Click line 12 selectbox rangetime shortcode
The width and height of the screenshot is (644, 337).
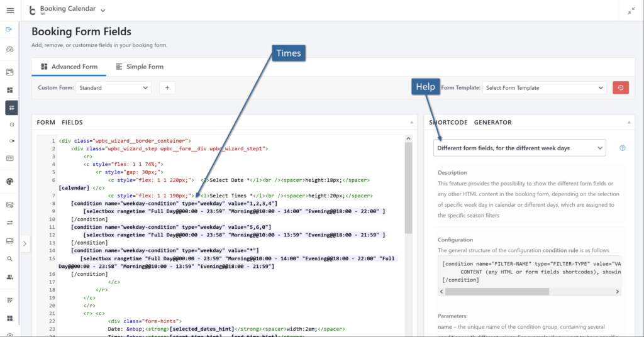(234, 235)
